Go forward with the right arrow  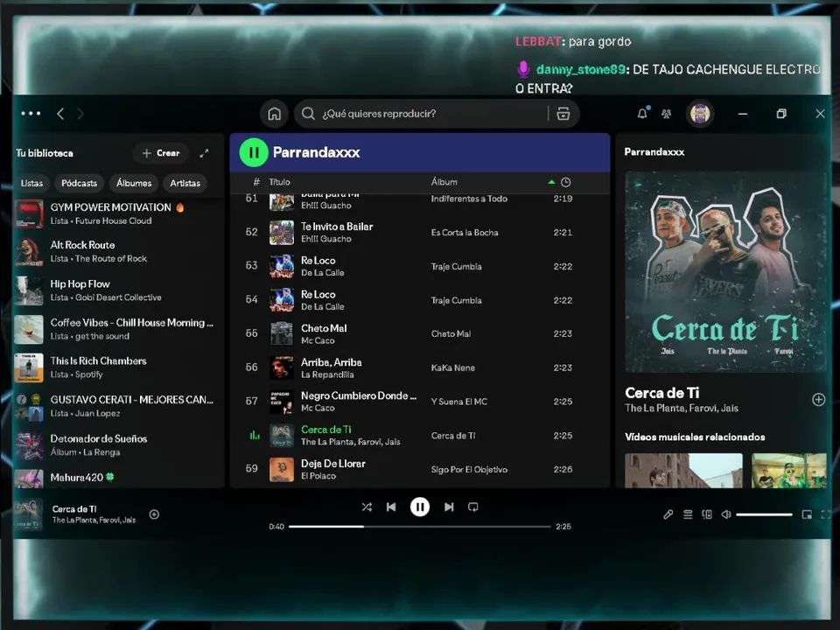pos(80,114)
